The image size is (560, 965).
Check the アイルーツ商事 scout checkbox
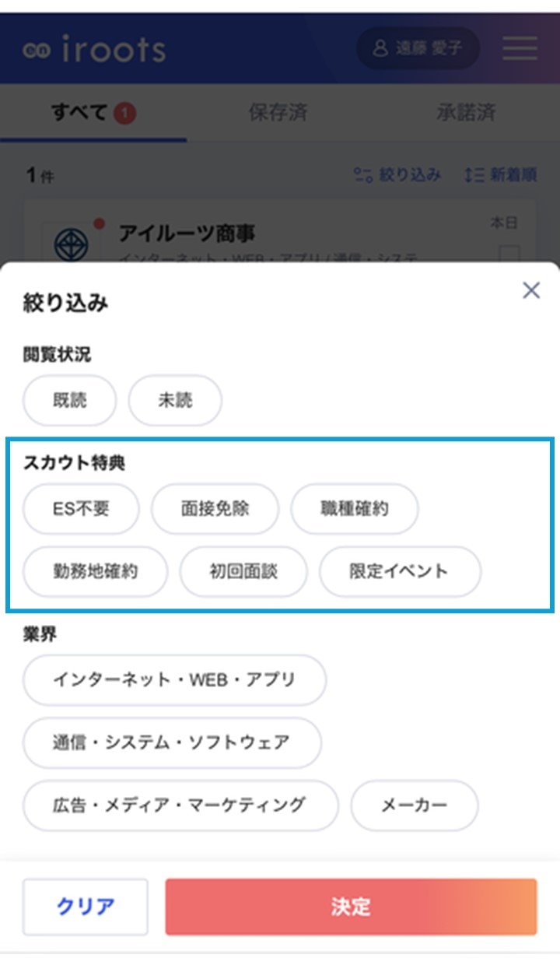click(x=509, y=254)
